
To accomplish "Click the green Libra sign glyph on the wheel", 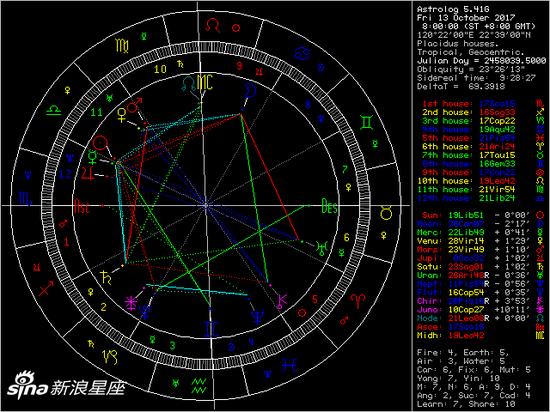I will 54,109.
